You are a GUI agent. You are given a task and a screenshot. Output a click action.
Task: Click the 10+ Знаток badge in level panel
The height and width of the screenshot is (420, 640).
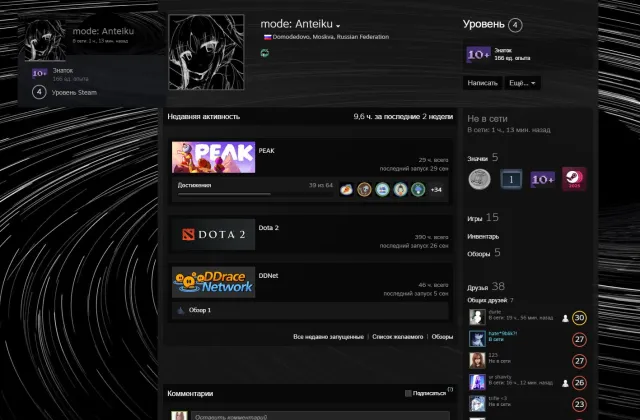478,54
